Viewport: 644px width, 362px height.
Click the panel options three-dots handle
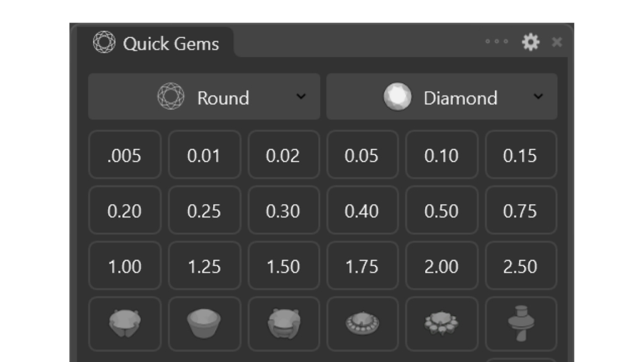click(497, 41)
